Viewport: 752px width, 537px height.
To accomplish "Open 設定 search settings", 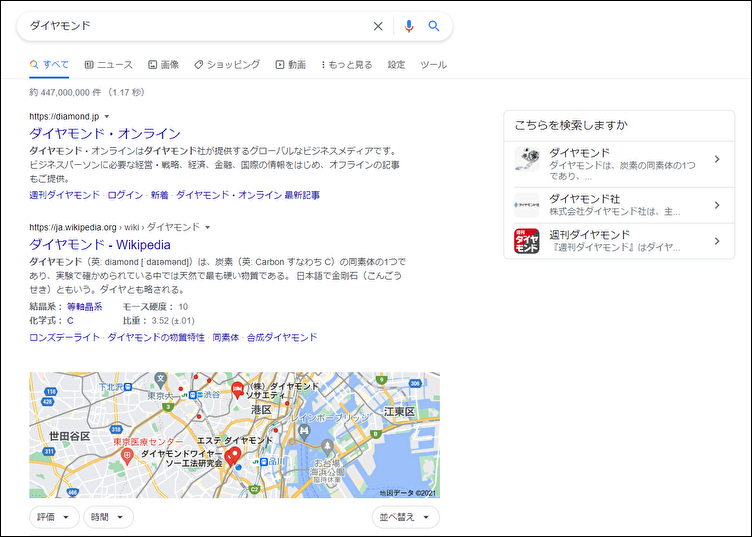I will [x=396, y=65].
